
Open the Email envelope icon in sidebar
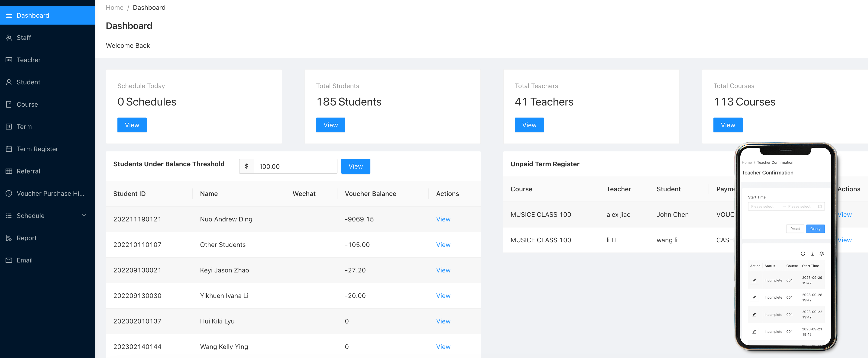coord(9,260)
